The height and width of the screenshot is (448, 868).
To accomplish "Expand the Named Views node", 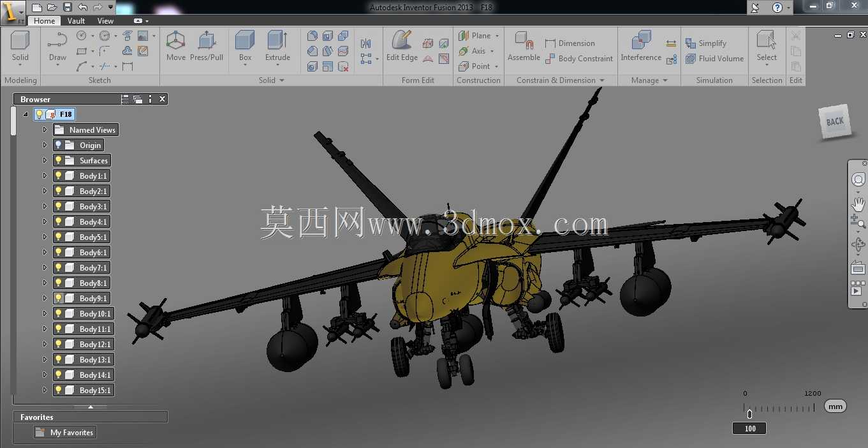I will point(45,130).
